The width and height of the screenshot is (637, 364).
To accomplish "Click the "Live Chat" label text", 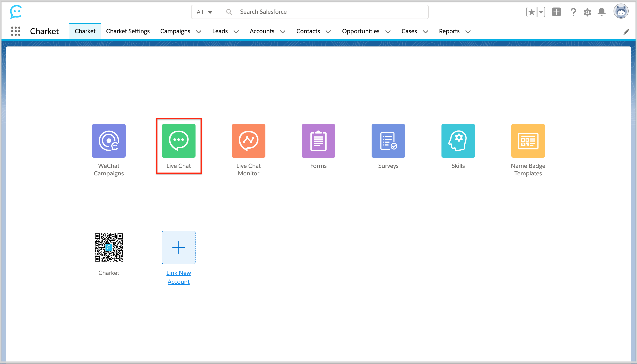I will click(x=178, y=166).
